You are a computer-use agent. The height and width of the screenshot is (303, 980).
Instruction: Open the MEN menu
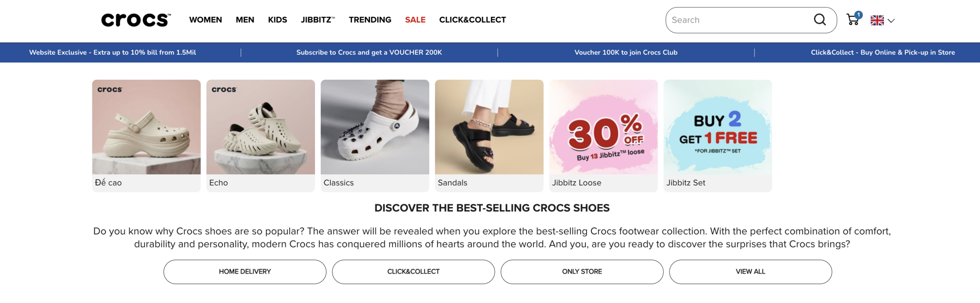click(245, 20)
